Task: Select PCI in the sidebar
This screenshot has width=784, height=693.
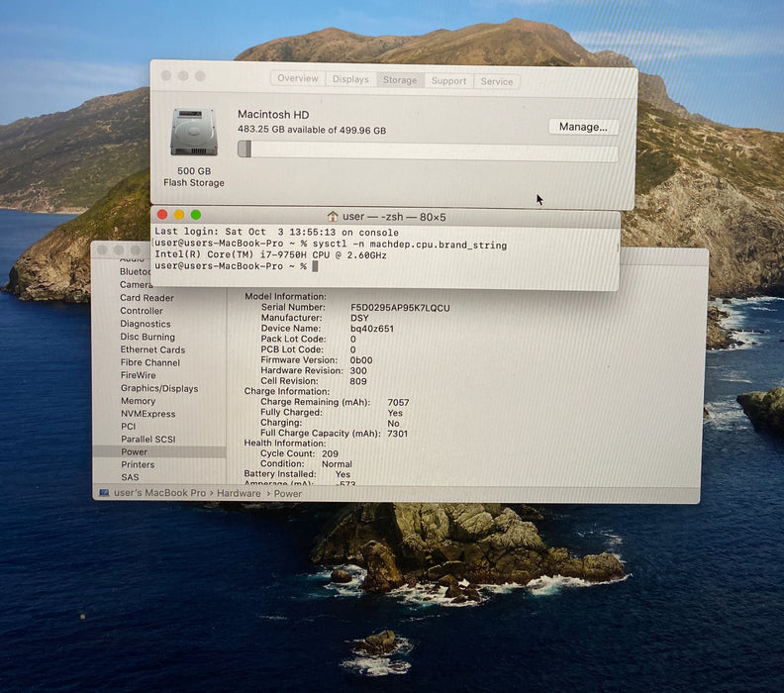Action: click(x=128, y=426)
